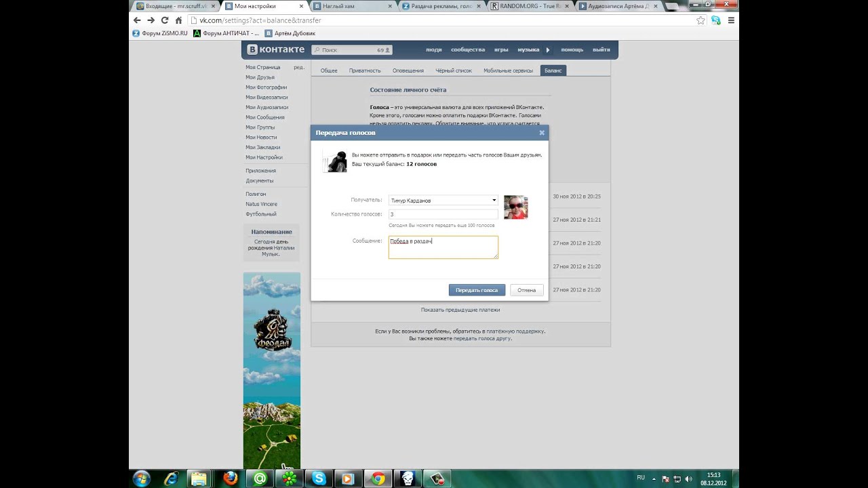Viewport: 868px width, 488px height.
Task: Click the RU language indicator
Action: pos(641,478)
